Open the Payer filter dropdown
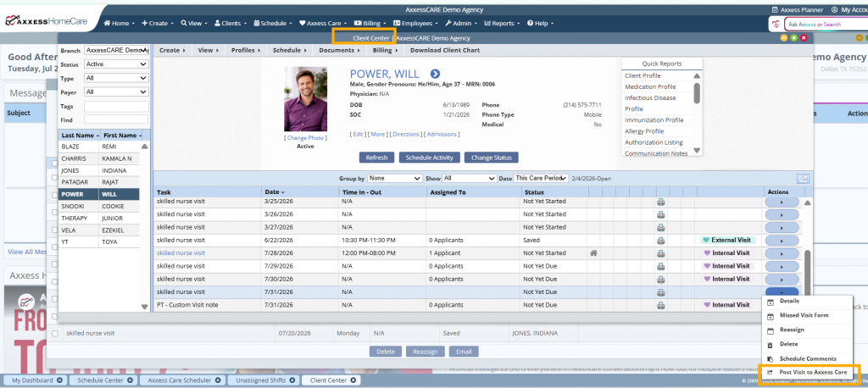 [x=116, y=91]
